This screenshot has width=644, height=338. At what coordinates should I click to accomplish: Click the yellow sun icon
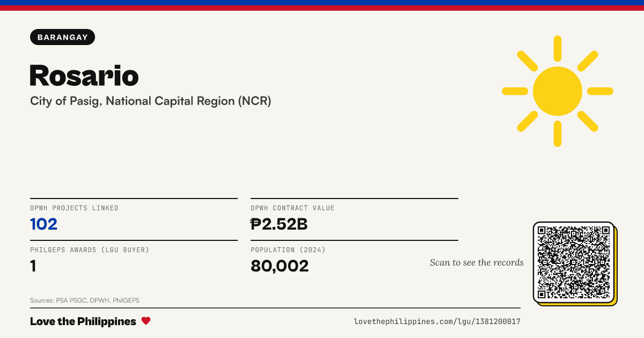tap(558, 91)
